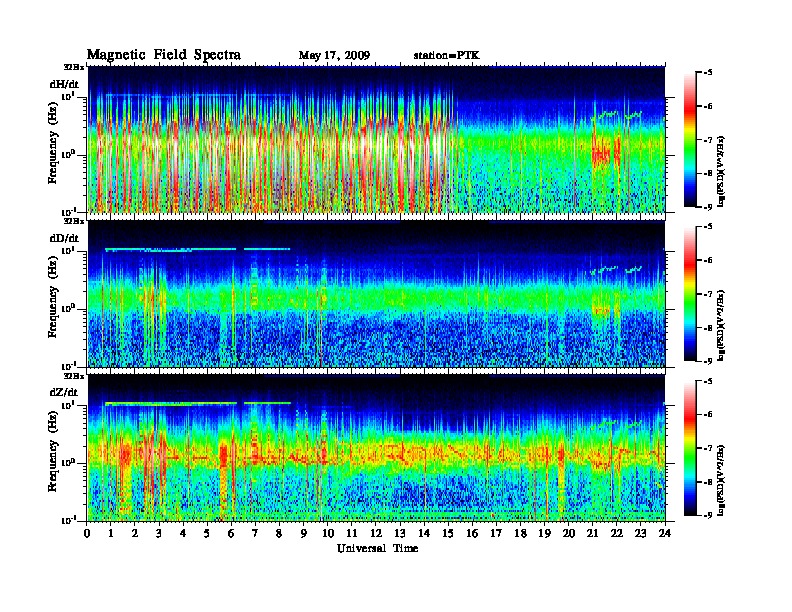Click hour tick label "14" on time axis

424,533
